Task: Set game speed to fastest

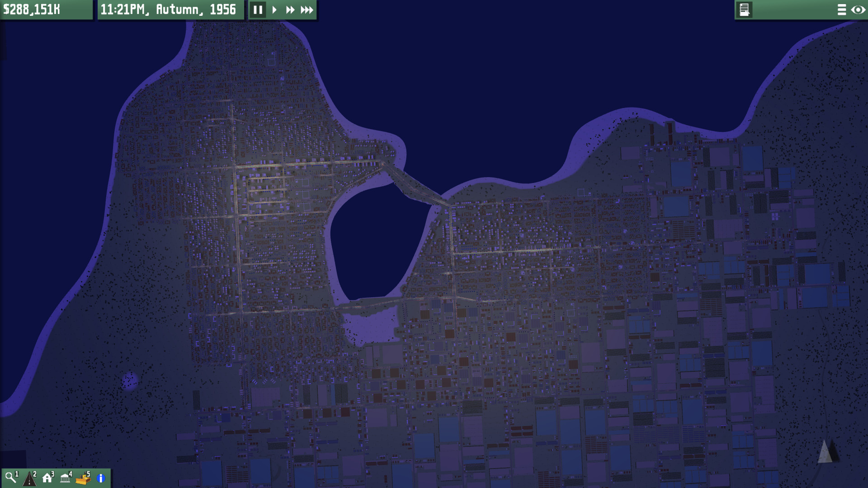Action: [x=307, y=9]
